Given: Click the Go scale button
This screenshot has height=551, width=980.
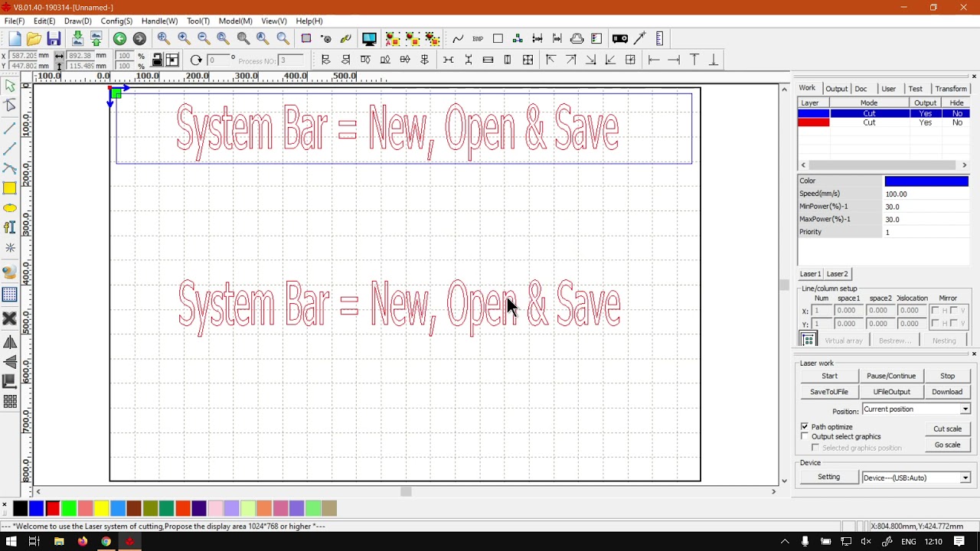Looking at the screenshot, I should point(947,445).
